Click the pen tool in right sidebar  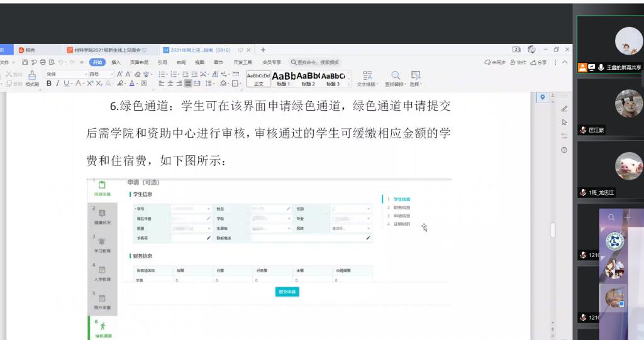[564, 109]
